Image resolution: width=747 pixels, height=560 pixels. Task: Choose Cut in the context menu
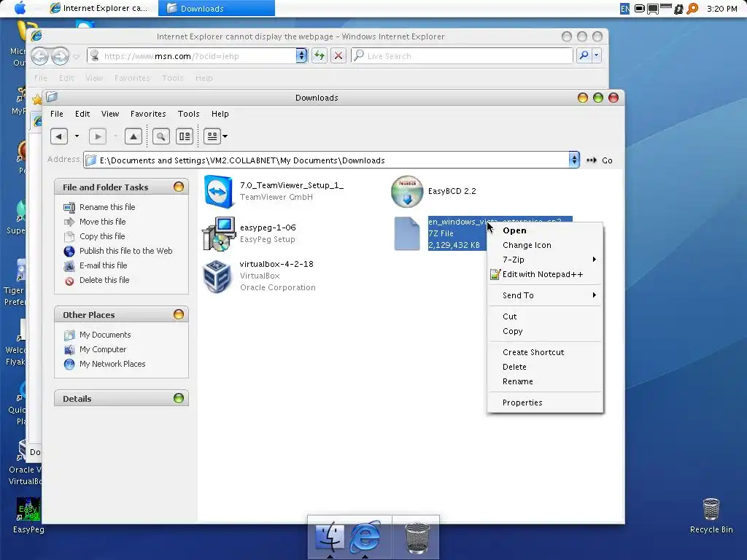click(545, 316)
